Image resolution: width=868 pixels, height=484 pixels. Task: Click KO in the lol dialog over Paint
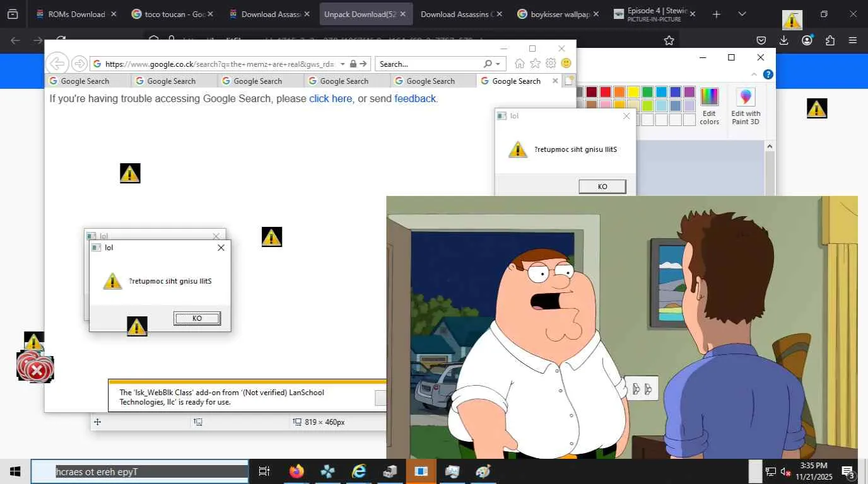click(x=602, y=187)
